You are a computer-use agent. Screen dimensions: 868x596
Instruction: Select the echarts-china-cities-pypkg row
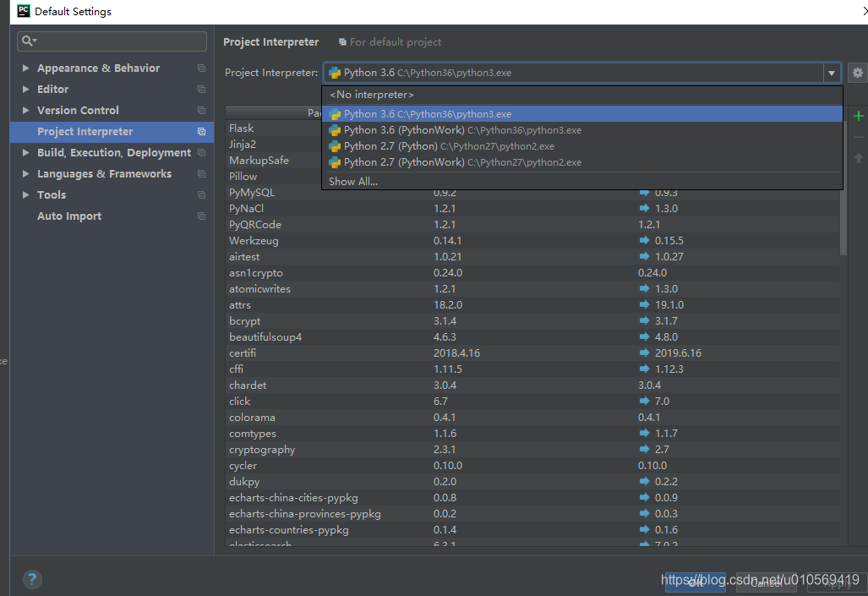point(532,497)
